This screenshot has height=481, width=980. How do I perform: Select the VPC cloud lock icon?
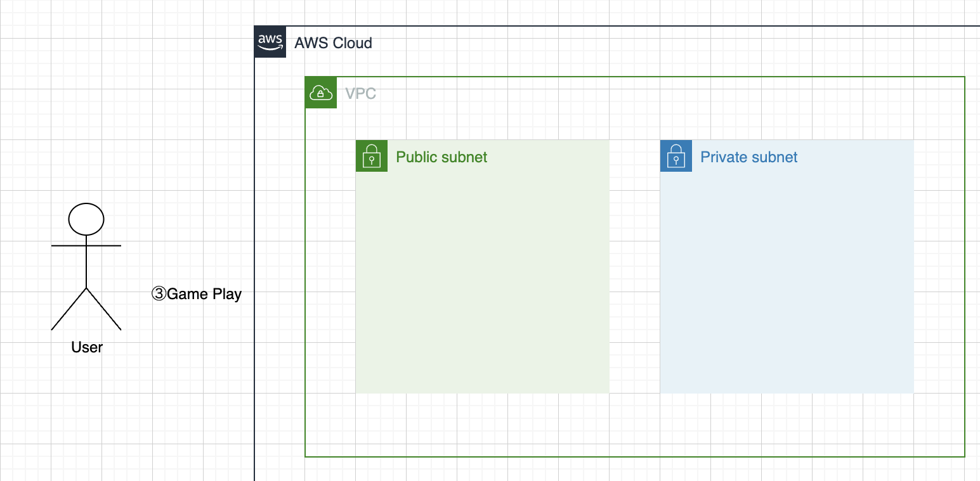(321, 93)
